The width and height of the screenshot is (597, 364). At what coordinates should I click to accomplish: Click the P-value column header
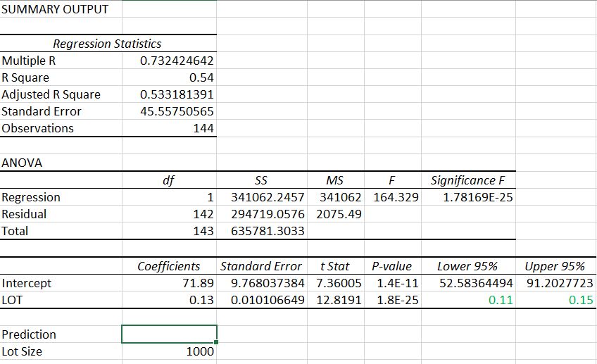(391, 266)
